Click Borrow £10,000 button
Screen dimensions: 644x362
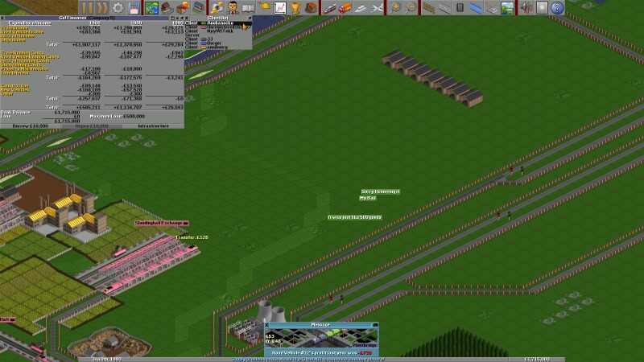tap(31, 126)
